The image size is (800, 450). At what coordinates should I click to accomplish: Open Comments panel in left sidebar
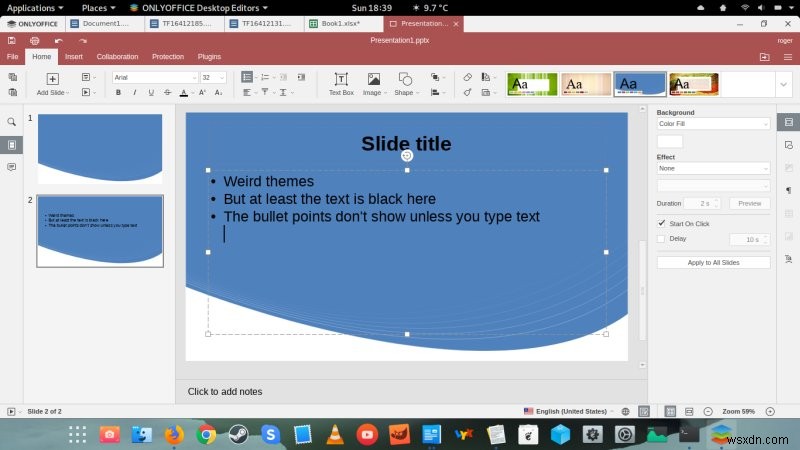pos(11,167)
